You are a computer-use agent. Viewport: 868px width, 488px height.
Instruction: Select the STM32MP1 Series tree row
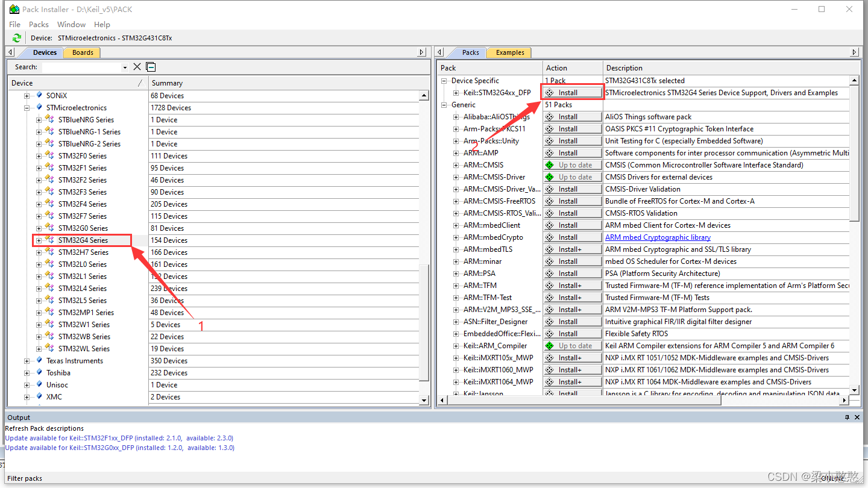click(86, 312)
